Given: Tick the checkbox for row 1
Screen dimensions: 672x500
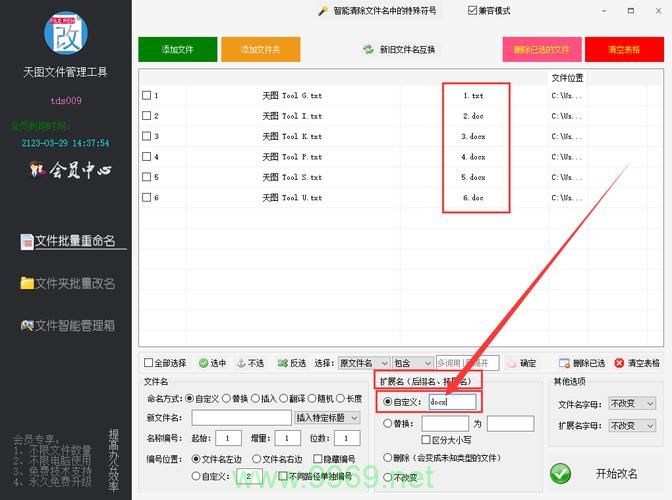Looking at the screenshot, I should pyautogui.click(x=147, y=95).
